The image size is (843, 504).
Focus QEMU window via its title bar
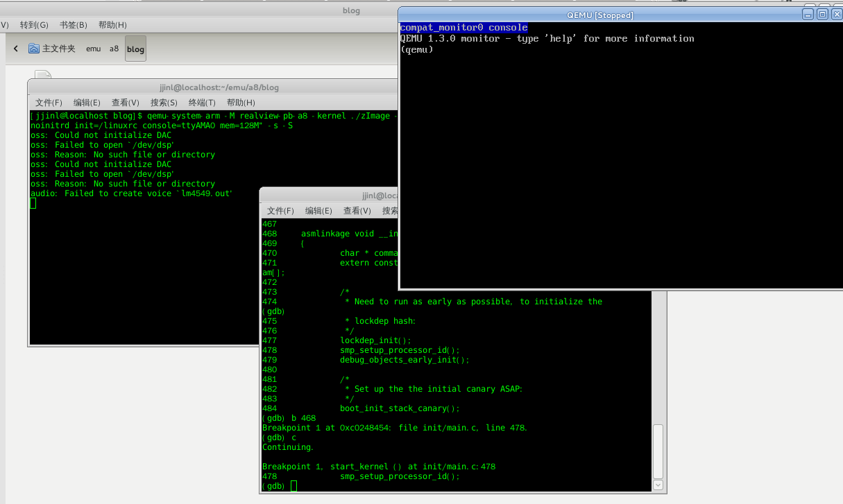(600, 15)
